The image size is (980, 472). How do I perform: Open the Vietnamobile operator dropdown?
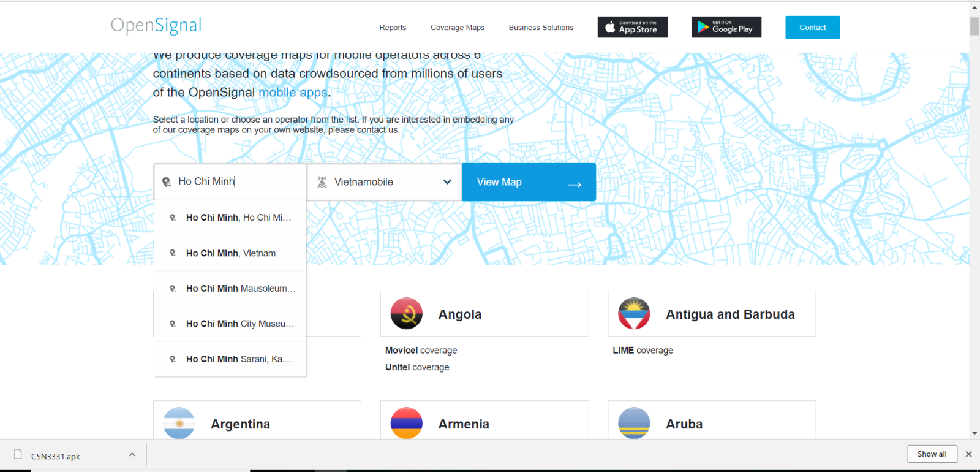(x=385, y=182)
